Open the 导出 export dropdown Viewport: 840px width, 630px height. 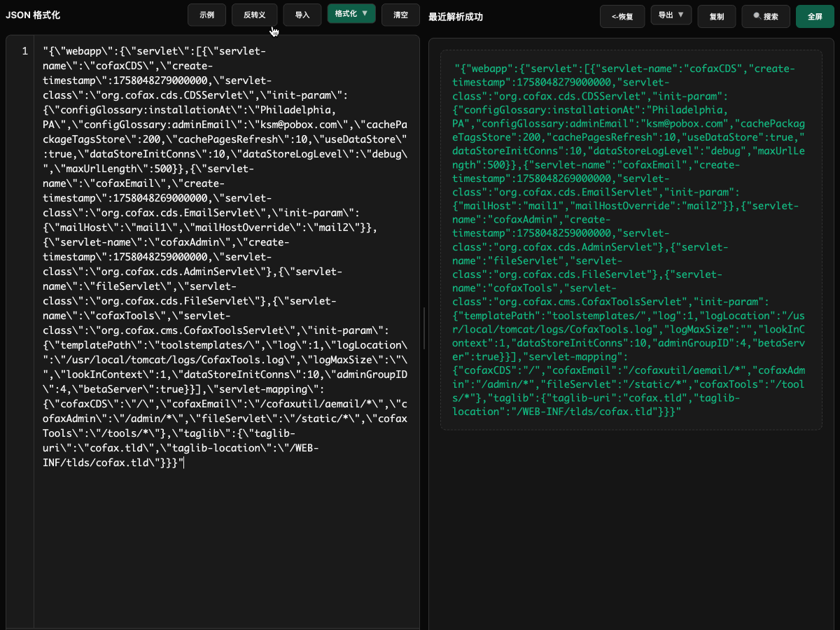click(x=671, y=15)
